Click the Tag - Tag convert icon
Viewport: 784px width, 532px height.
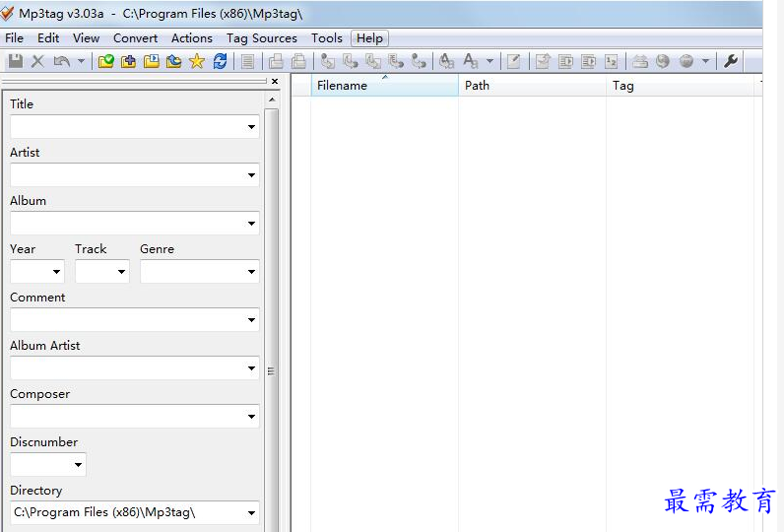pos(419,61)
